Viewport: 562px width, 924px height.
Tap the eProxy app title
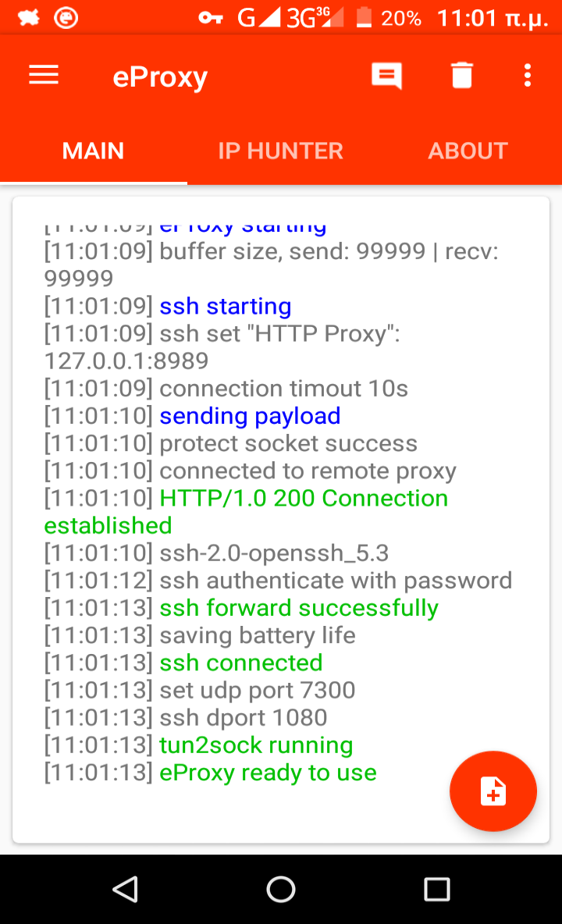tap(160, 77)
